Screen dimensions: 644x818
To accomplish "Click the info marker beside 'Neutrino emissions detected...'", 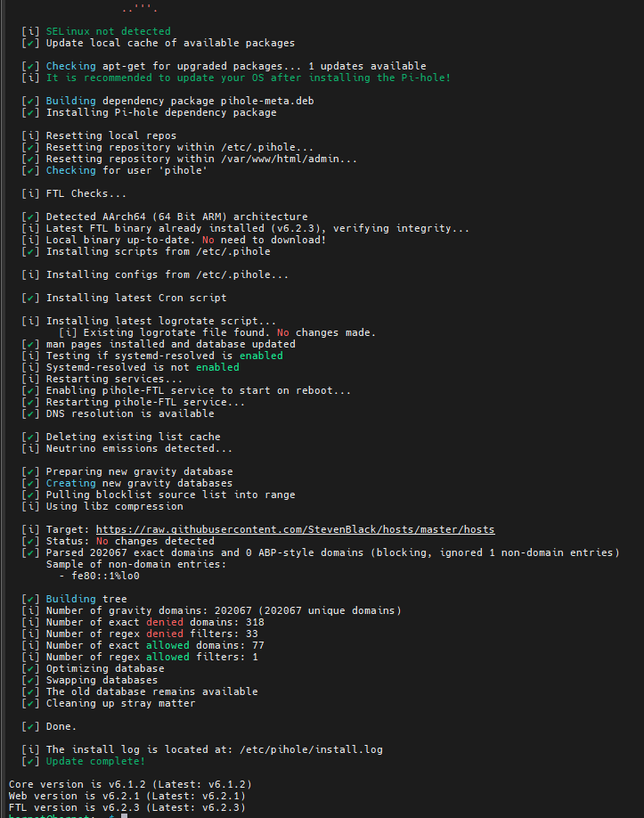I will point(30,448).
